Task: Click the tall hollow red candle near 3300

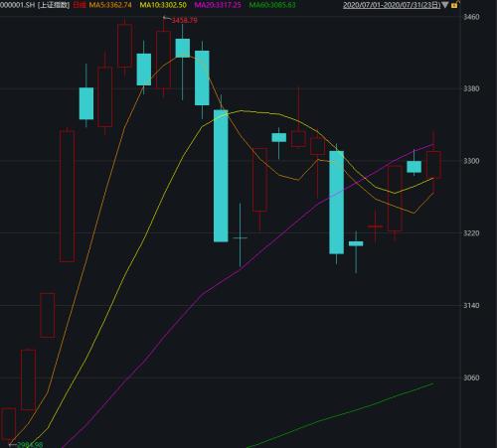Action: click(x=395, y=199)
